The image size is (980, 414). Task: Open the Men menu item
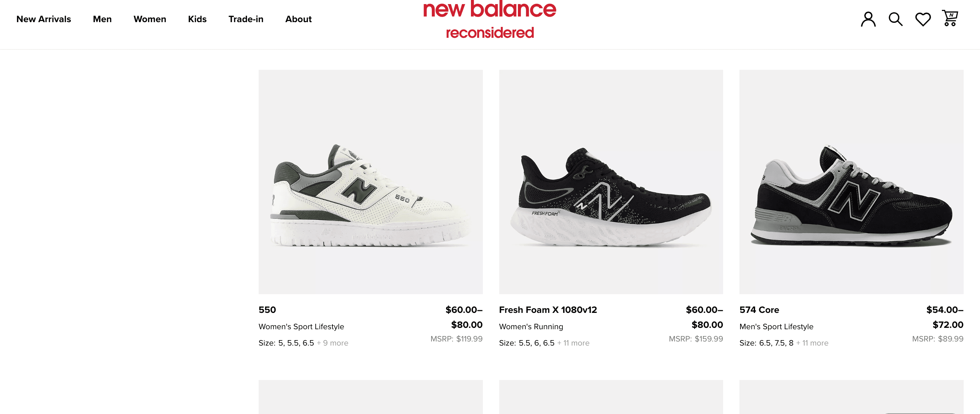[x=102, y=19]
